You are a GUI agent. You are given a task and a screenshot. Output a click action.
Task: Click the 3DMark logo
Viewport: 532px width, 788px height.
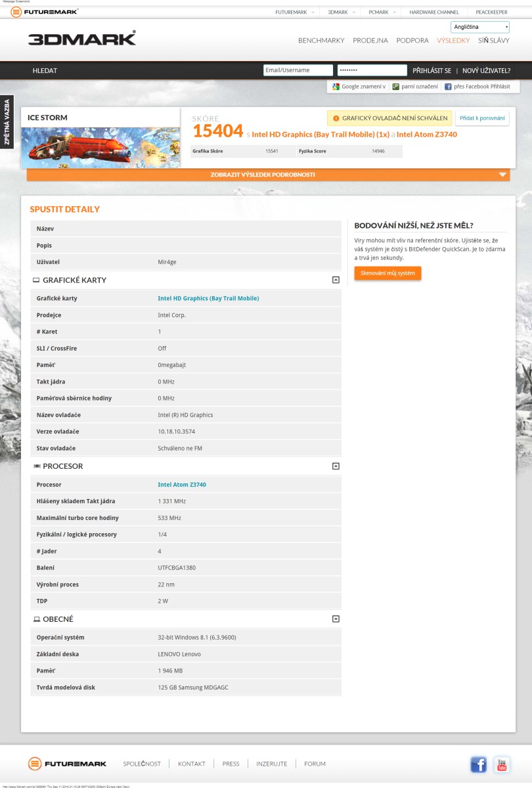pos(82,39)
